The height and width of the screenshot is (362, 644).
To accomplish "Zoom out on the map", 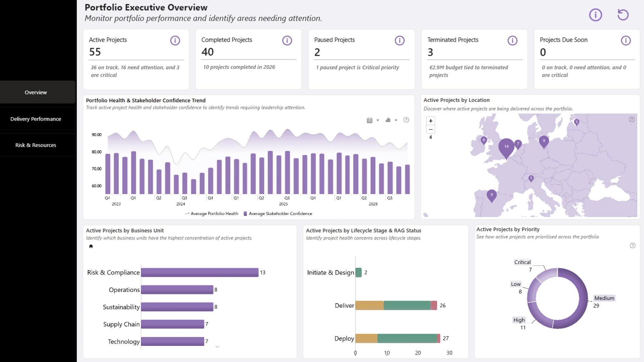I will click(x=431, y=129).
